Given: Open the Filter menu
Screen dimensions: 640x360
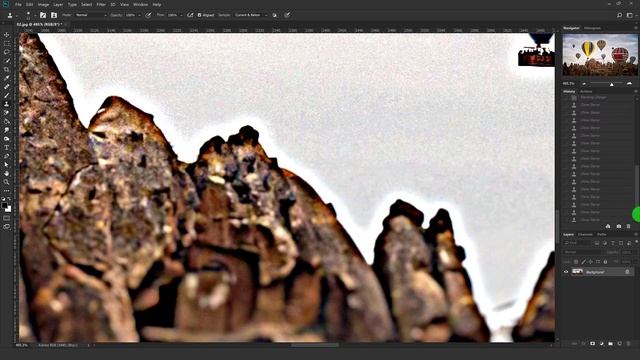Looking at the screenshot, I should pyautogui.click(x=101, y=4).
